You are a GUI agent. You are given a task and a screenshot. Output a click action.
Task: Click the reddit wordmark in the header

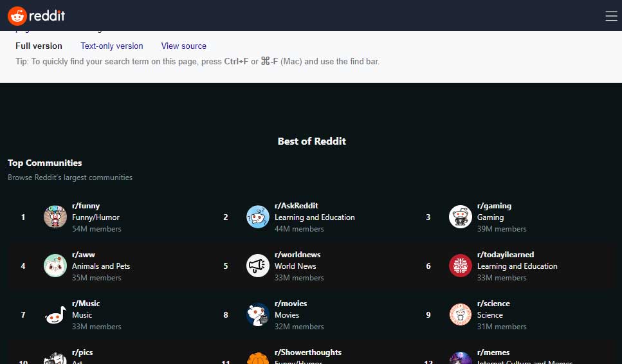47,16
